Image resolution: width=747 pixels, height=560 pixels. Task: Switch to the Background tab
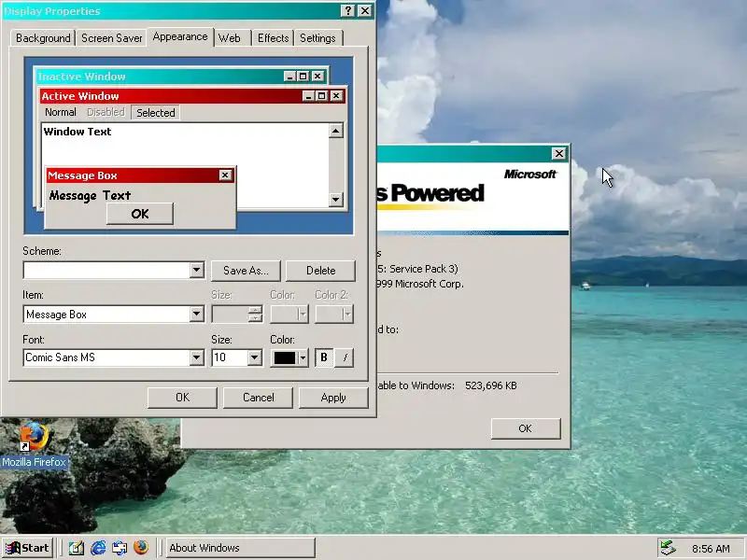tap(43, 38)
